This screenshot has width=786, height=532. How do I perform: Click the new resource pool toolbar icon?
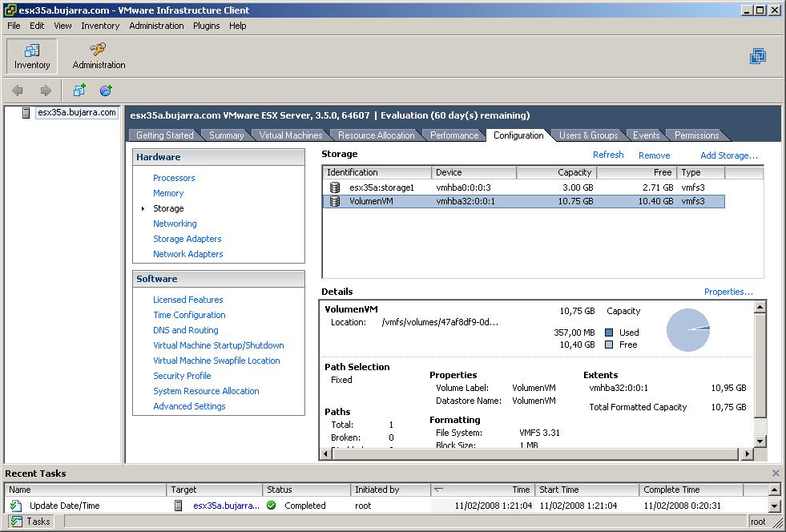pyautogui.click(x=106, y=91)
